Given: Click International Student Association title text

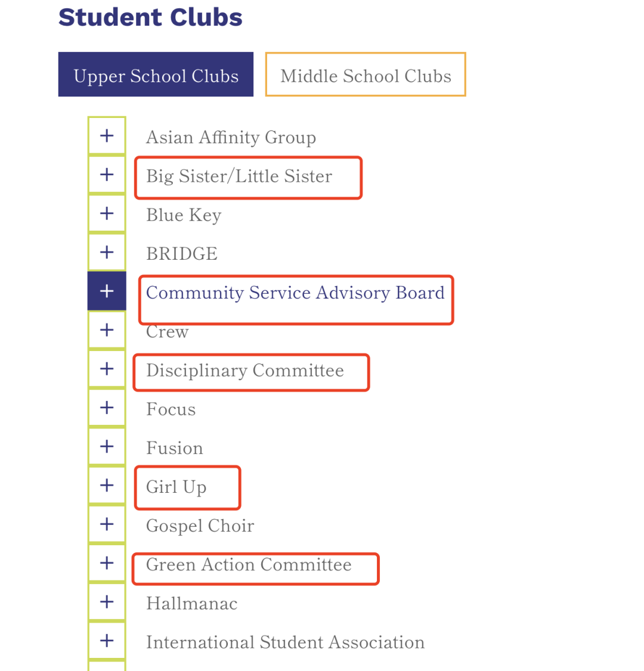Looking at the screenshot, I should [x=285, y=642].
